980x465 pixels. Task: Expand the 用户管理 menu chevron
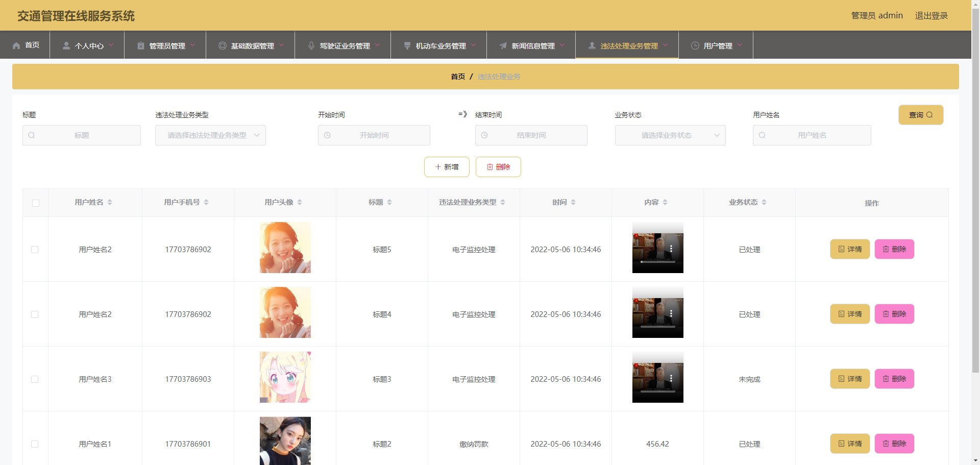[x=740, y=45]
